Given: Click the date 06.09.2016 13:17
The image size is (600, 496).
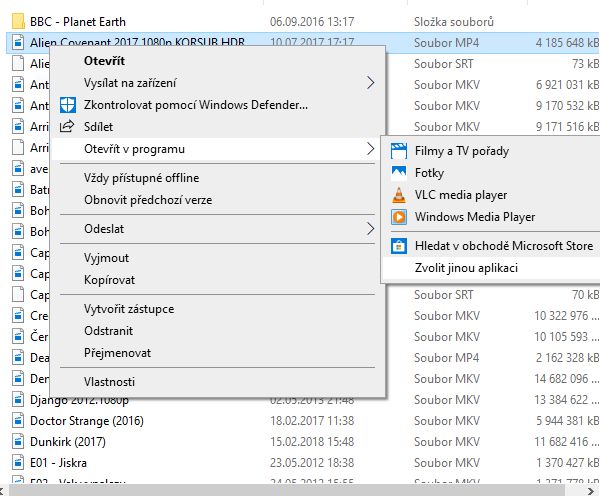Looking at the screenshot, I should [312, 22].
